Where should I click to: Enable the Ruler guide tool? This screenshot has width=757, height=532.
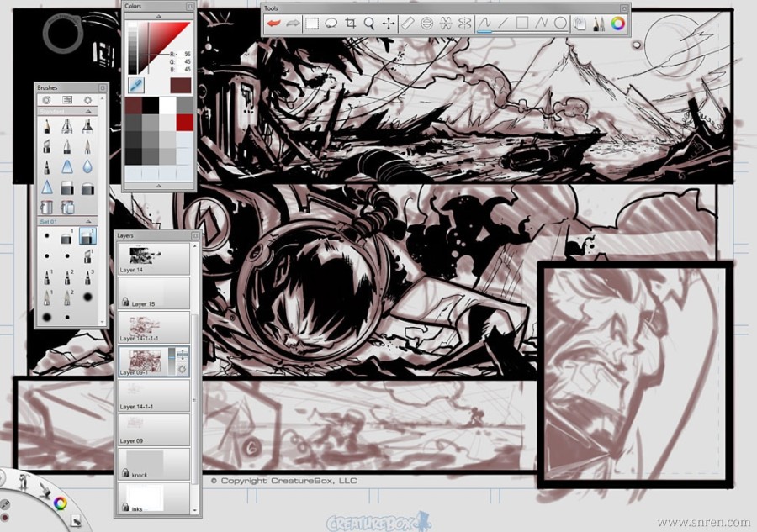point(407,24)
